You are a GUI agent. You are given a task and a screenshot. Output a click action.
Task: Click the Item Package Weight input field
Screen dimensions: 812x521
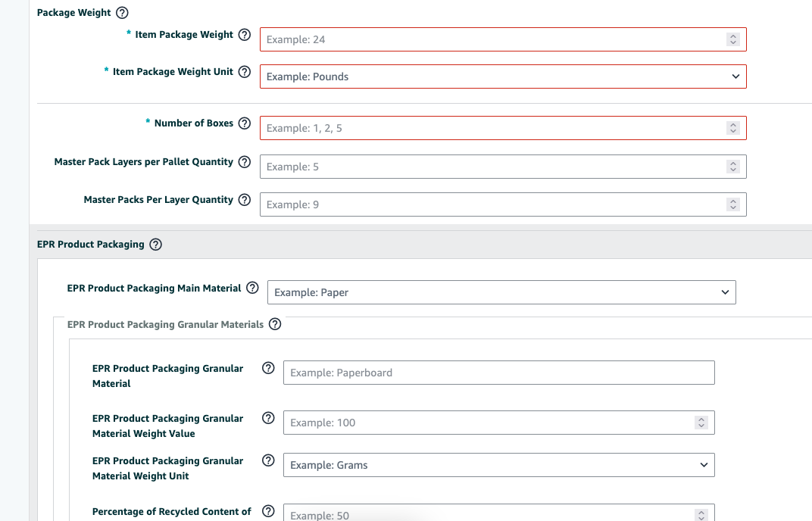pyautogui.click(x=491, y=39)
